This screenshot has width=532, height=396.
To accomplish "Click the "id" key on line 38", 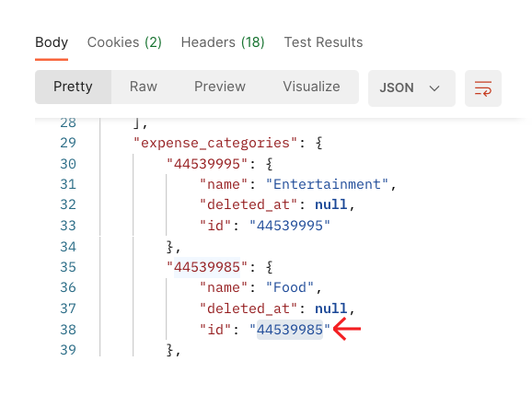I will 215,330.
